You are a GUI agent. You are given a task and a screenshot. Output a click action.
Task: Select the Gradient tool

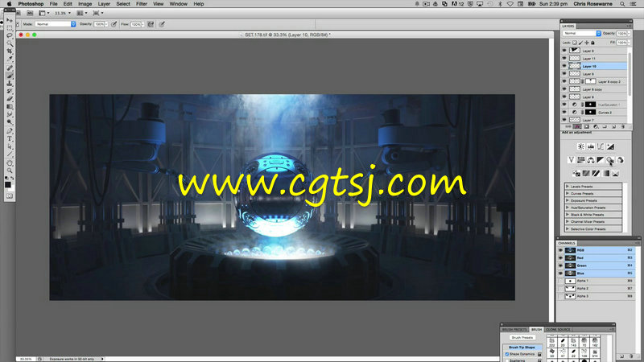click(10, 107)
